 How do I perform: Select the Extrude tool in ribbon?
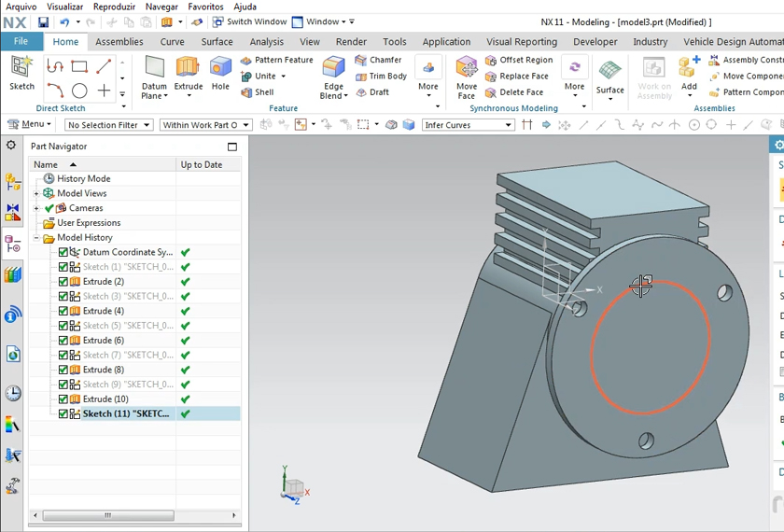pos(188,70)
